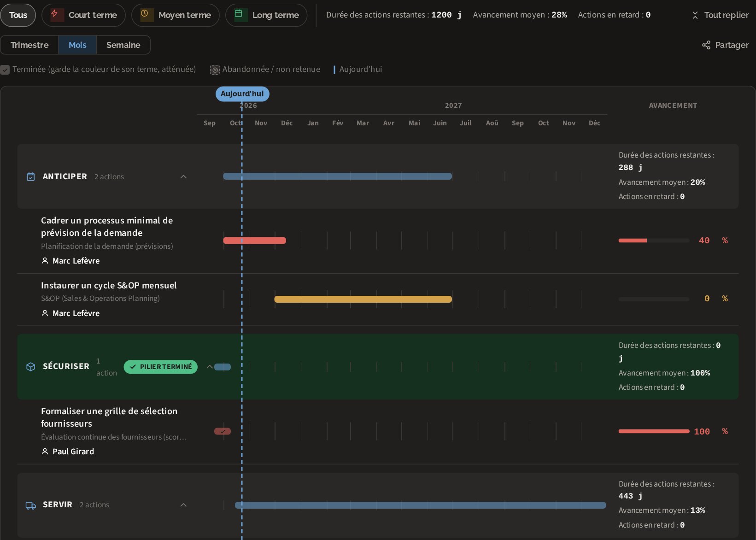Open the Partager share option

[x=725, y=45]
